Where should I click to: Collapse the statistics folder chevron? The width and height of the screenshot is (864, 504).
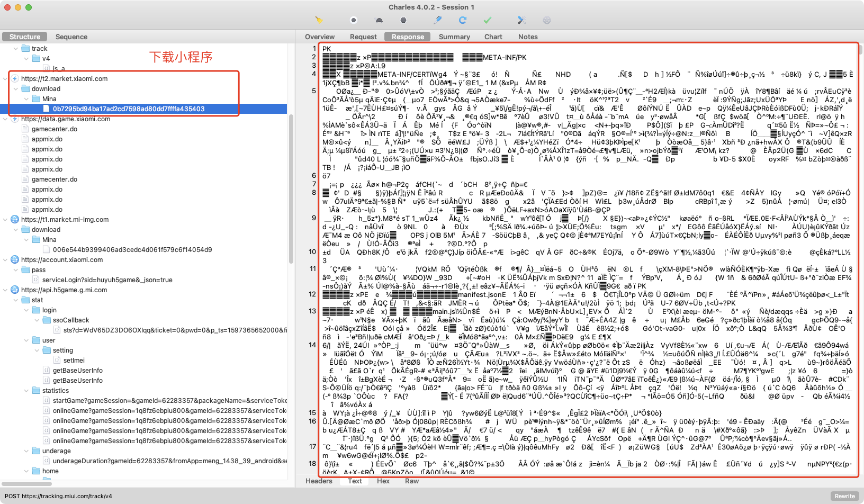(26, 391)
